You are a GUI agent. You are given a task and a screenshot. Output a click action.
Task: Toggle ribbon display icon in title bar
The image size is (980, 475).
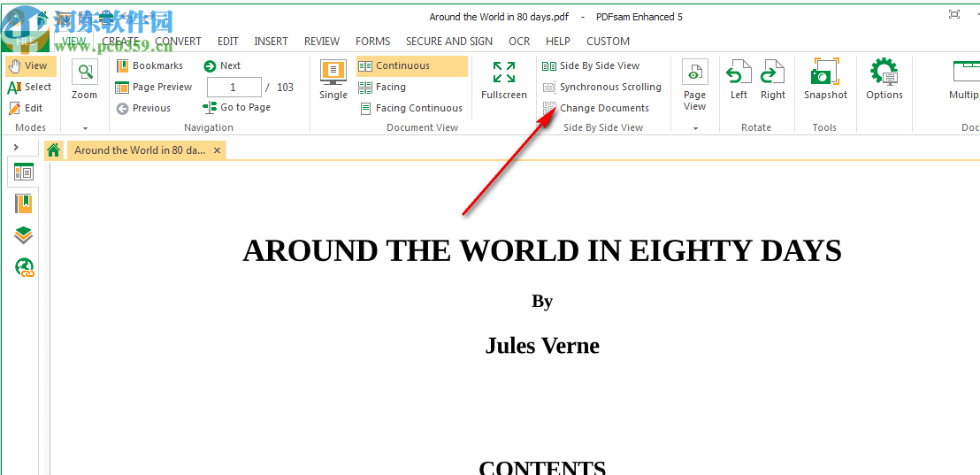953,14
